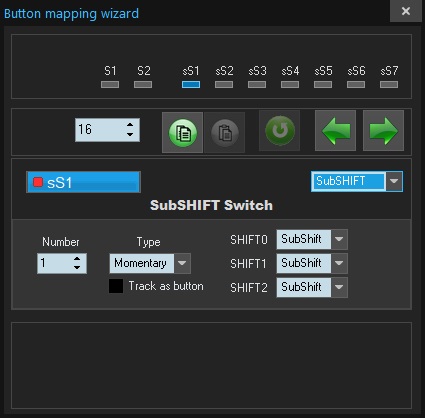The height and width of the screenshot is (418, 425).
Task: Select the sS7 switch indicator
Action: tap(389, 85)
